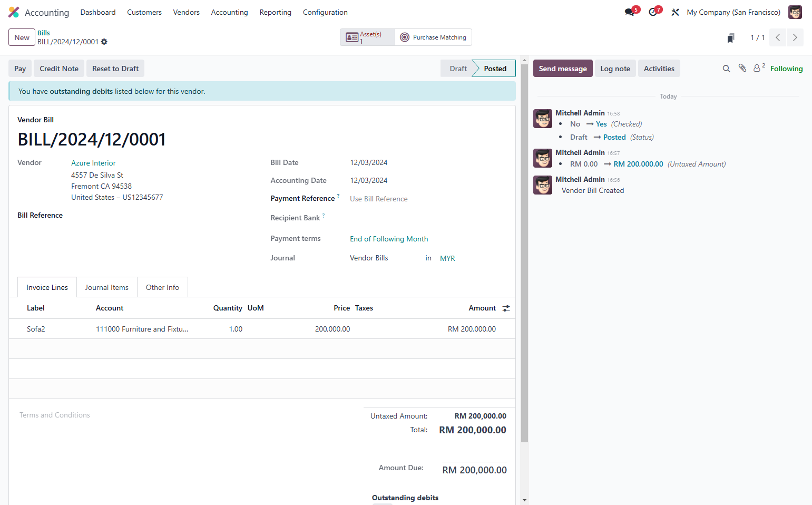Toggle the Following status
The width and height of the screenshot is (812, 505).
[787, 69]
